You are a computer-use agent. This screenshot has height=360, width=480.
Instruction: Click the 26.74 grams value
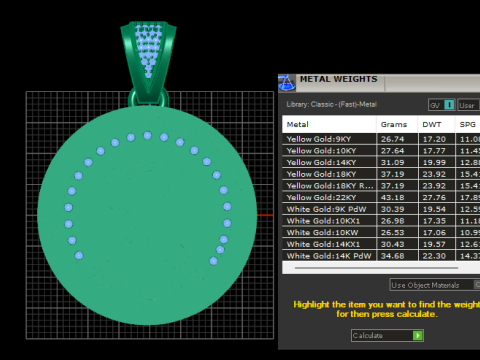392,139
